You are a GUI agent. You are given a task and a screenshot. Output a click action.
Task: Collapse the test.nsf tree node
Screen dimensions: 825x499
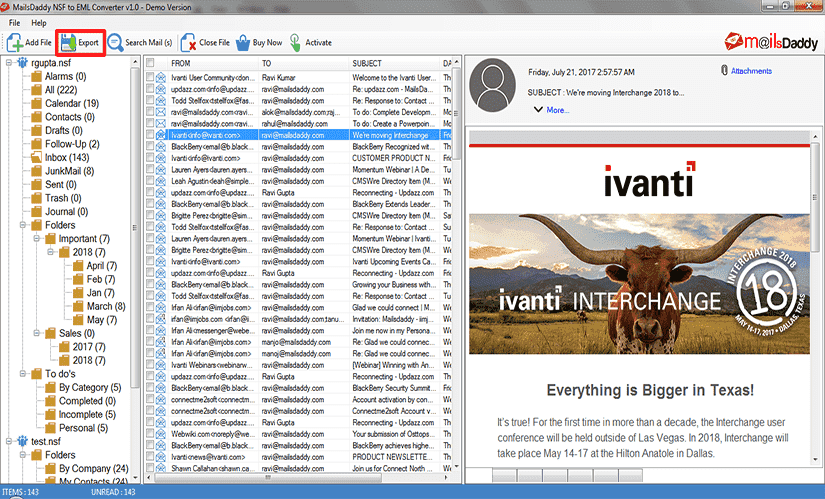pyautogui.click(x=9, y=441)
